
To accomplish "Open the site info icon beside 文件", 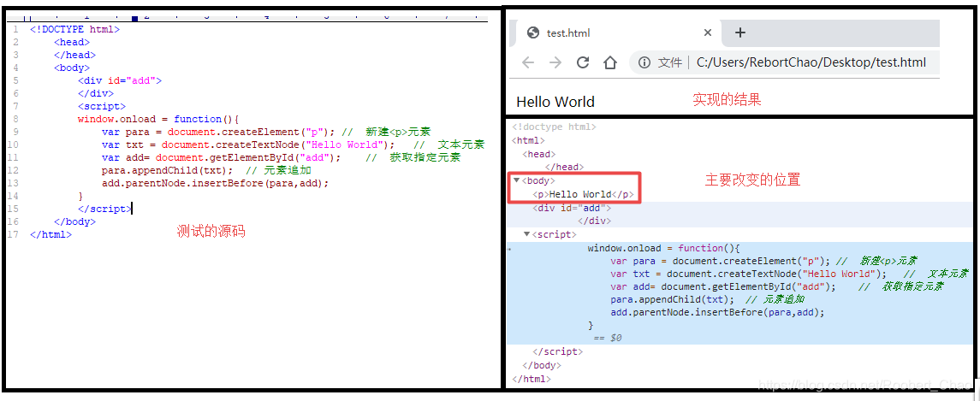I will pos(645,62).
